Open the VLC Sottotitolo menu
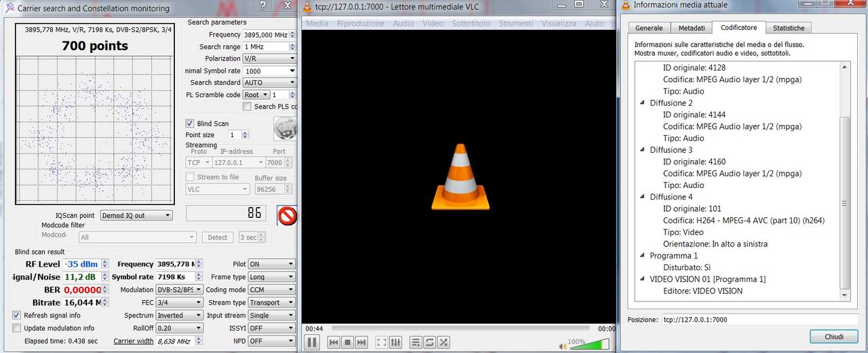 click(x=471, y=23)
